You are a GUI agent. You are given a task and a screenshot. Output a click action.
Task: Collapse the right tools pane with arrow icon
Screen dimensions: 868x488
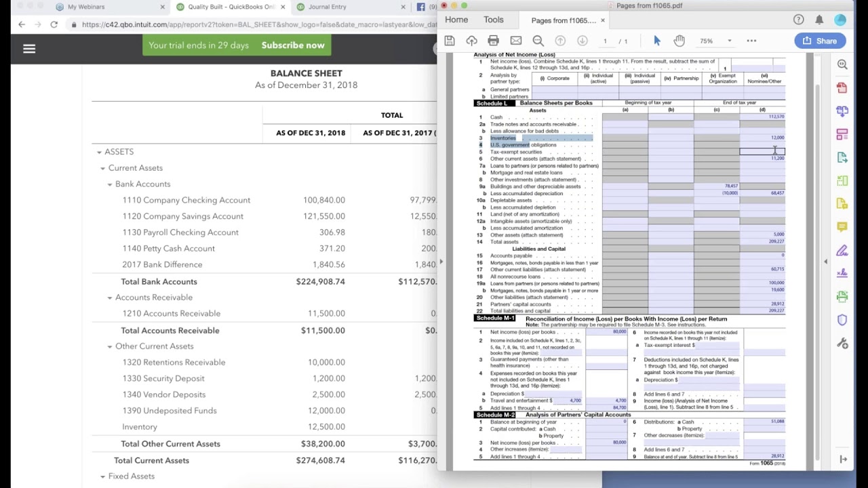[843, 459]
